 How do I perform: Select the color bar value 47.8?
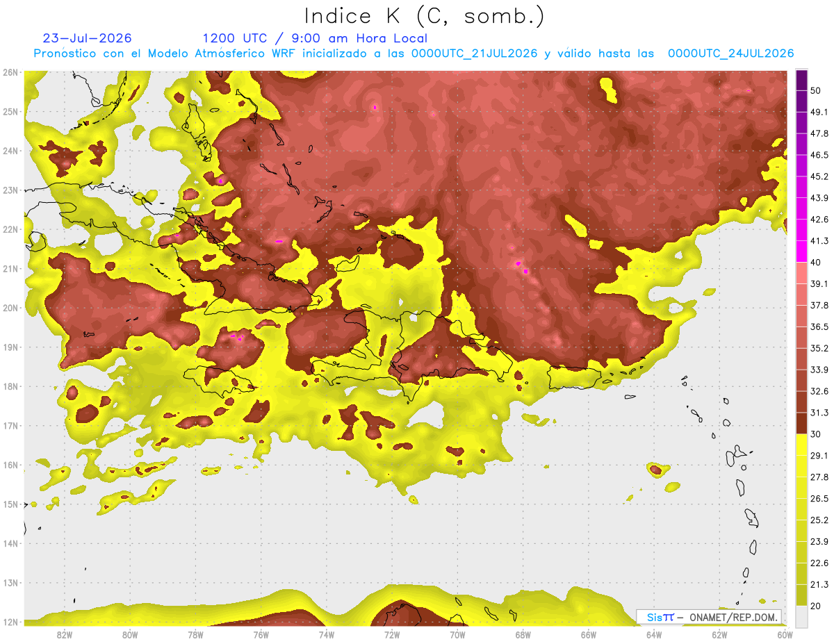819,133
